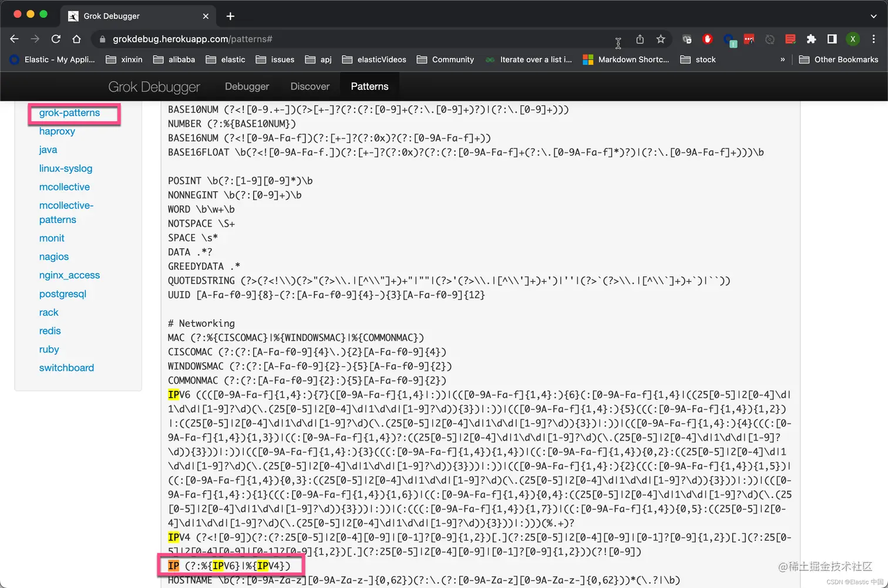Viewport: 888px width, 588px height.
Task: Open the xinxin bookmark folder
Action: 124,59
